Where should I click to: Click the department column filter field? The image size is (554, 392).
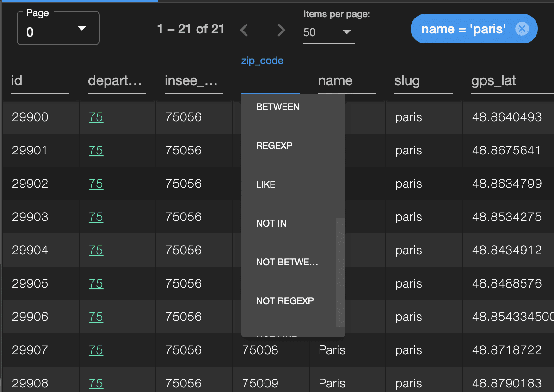117,81
